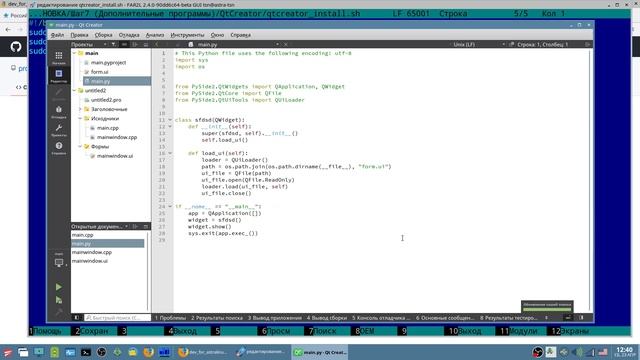Close the main.py document with X

coord(286,44)
